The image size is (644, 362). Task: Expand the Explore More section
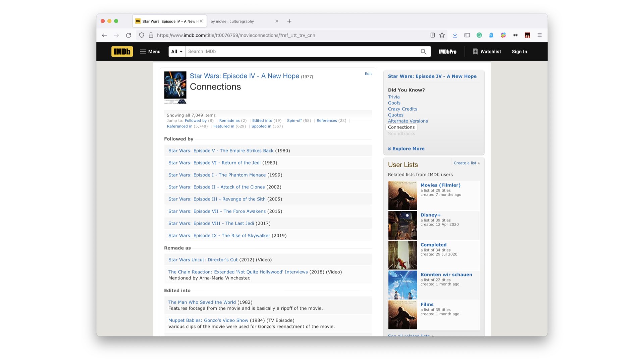click(406, 149)
